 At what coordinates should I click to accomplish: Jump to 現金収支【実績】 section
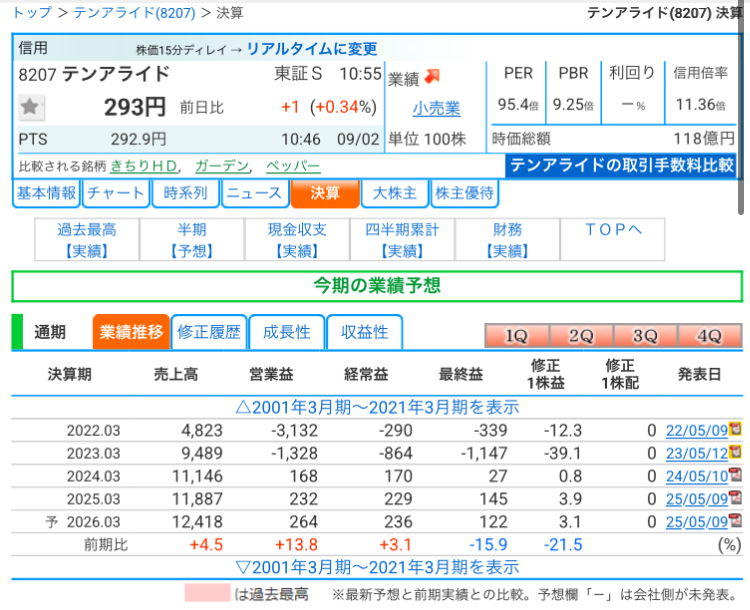297,240
